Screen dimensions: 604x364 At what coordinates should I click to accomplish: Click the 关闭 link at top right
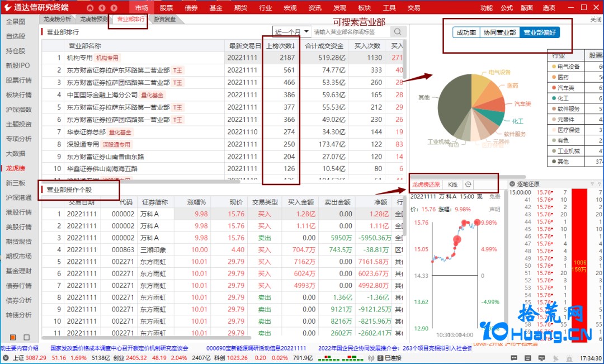pos(596,19)
